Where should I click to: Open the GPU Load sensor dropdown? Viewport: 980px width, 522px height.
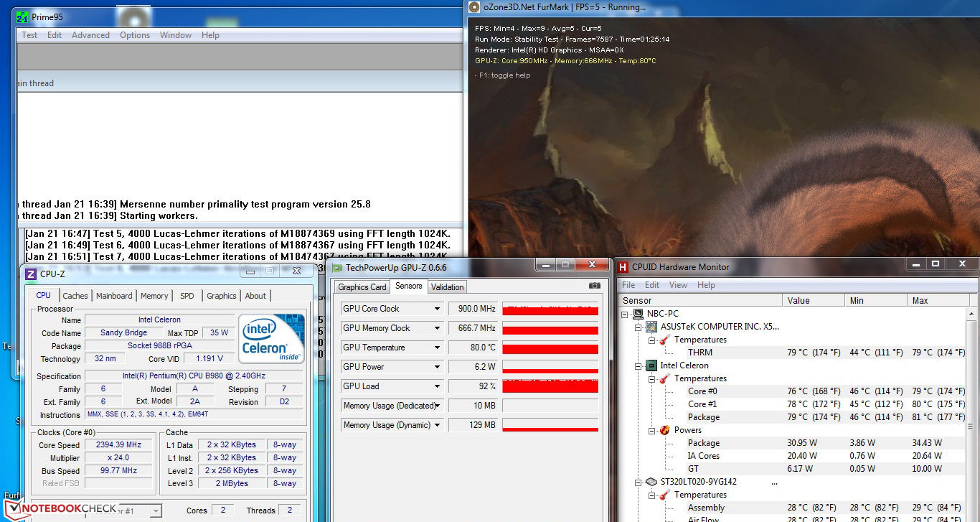pos(437,386)
